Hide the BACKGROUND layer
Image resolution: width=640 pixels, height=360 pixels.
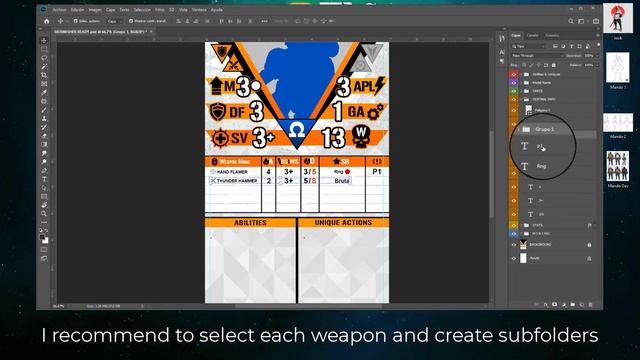pos(514,245)
